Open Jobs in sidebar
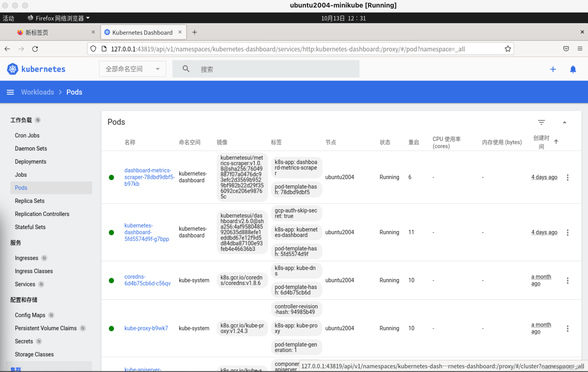This screenshot has height=372, width=588. tap(21, 175)
